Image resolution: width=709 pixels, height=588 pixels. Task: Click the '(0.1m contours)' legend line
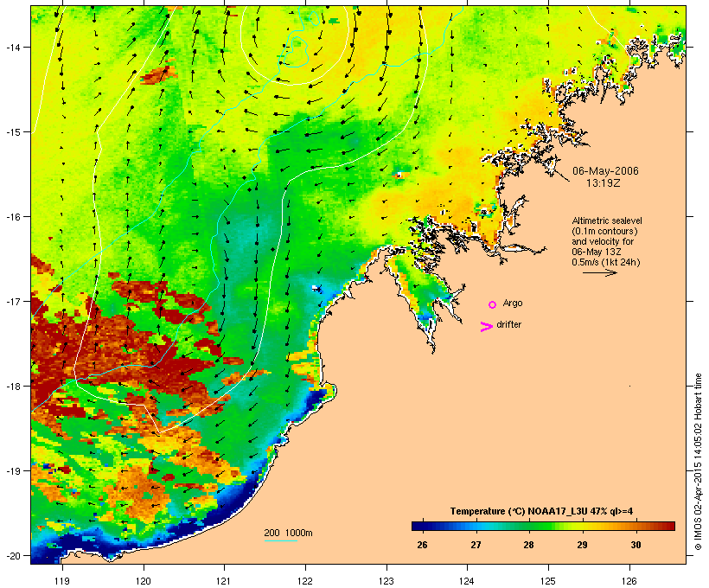click(604, 231)
